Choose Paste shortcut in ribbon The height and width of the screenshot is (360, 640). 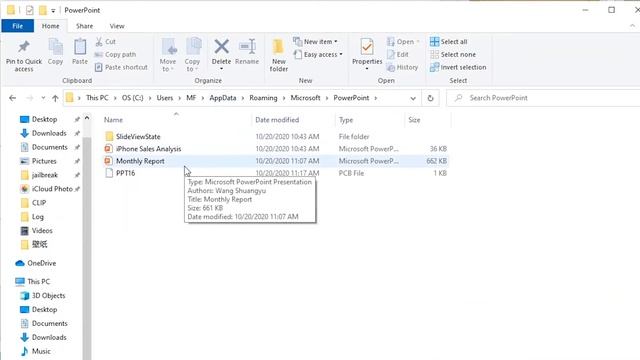click(121, 67)
